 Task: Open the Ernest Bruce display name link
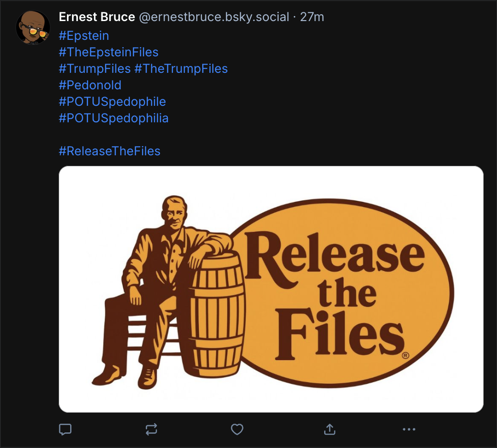click(x=97, y=17)
